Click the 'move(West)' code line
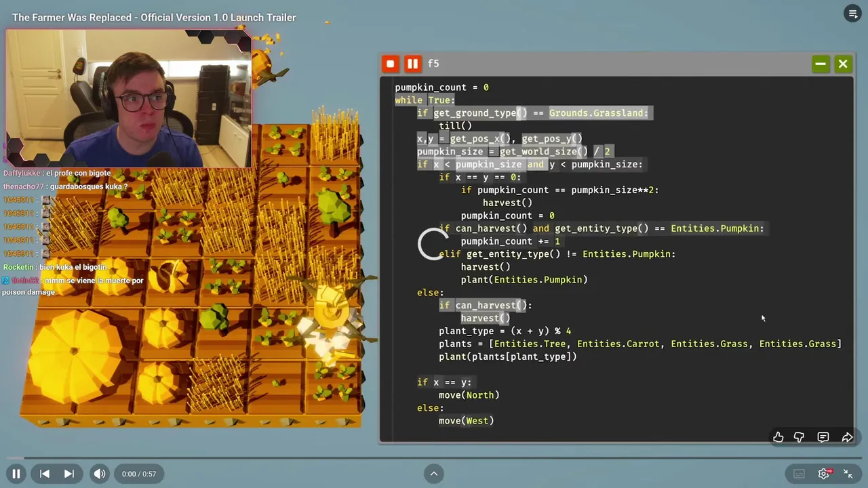 click(x=466, y=421)
